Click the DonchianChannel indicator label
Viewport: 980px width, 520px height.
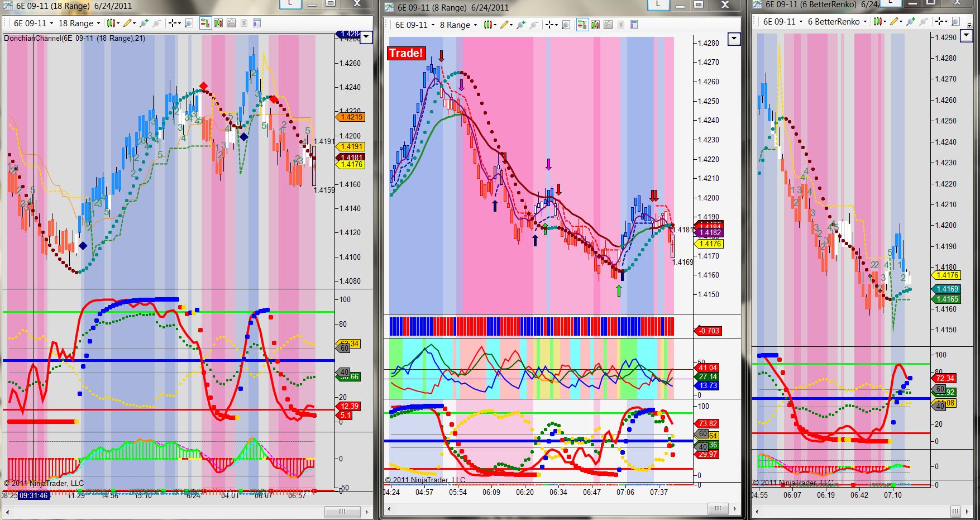click(75, 39)
